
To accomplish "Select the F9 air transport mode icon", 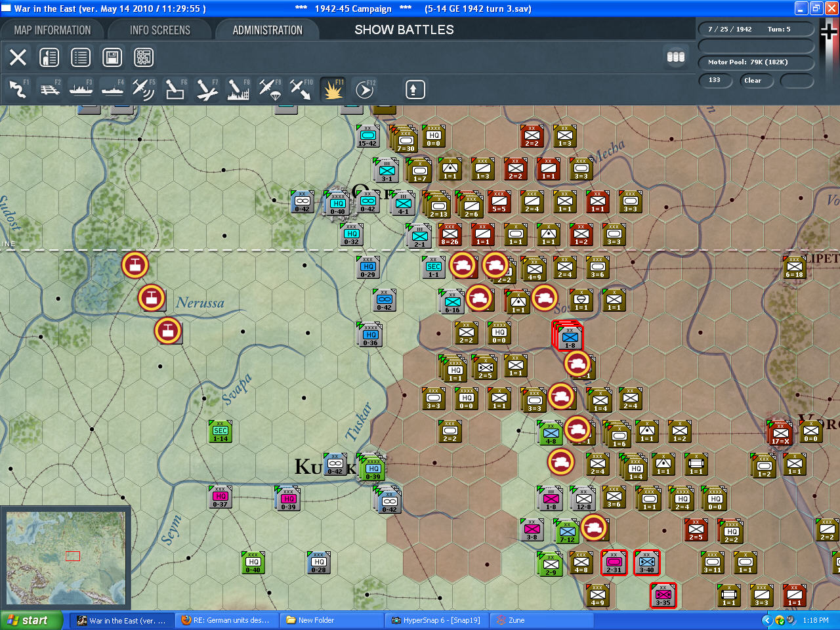I will tap(270, 89).
